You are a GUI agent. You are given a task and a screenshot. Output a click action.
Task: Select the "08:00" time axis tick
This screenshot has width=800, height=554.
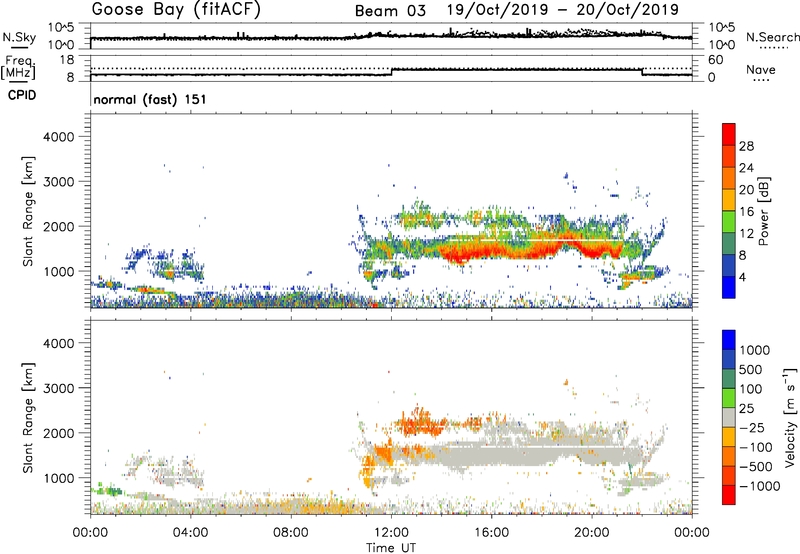pyautogui.click(x=291, y=533)
